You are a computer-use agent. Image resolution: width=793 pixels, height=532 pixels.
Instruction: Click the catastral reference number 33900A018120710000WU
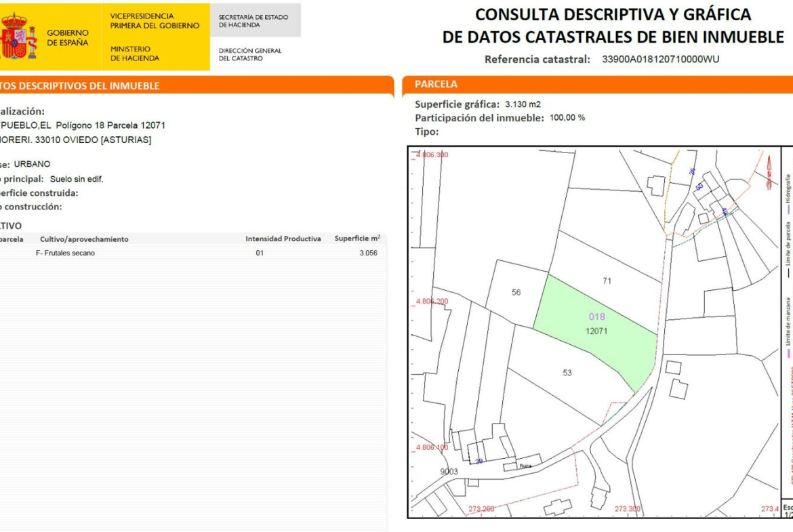660,59
